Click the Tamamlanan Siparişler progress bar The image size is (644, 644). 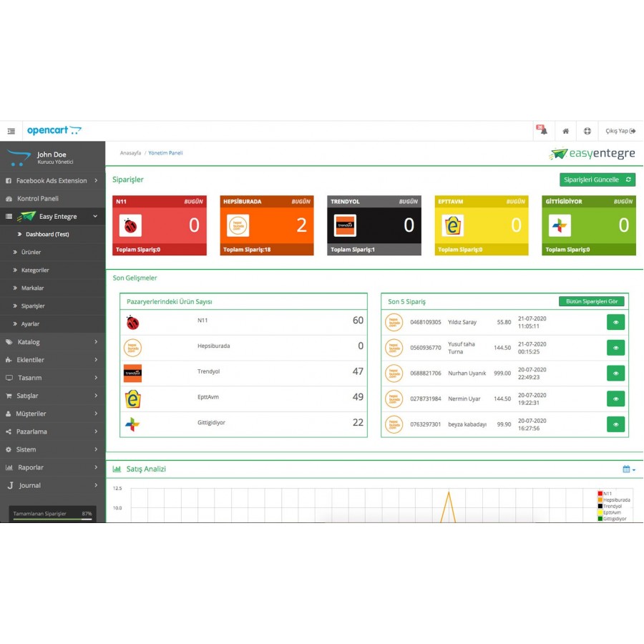(x=52, y=519)
